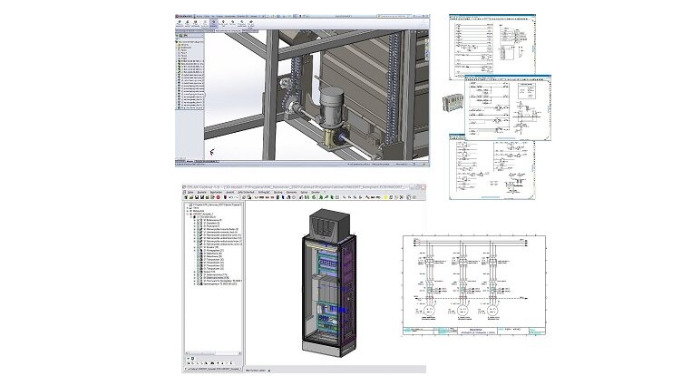This screenshot has height=390, width=680.
Task: Click the horizontal scrollbar under the EPLAN tree
Action: coord(213,354)
